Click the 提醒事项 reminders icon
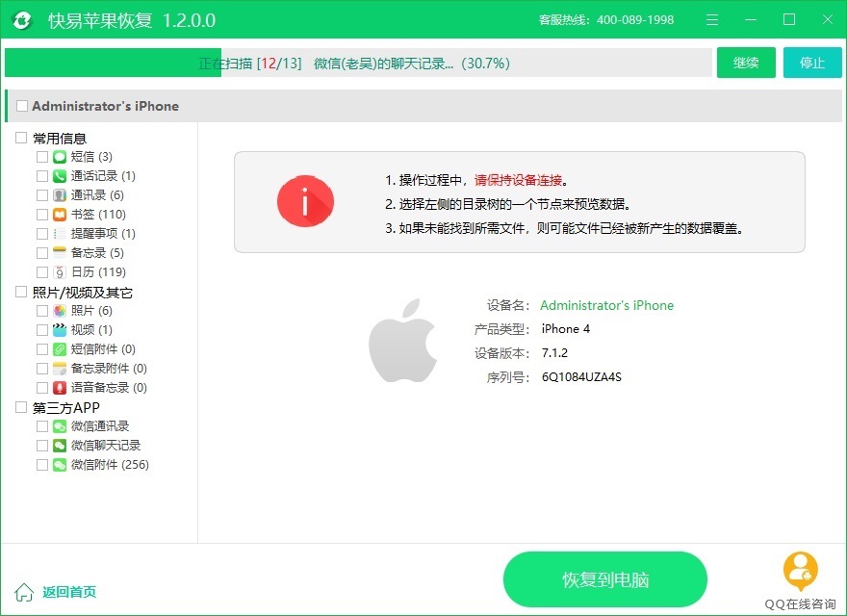This screenshot has height=616, width=847. tap(60, 234)
